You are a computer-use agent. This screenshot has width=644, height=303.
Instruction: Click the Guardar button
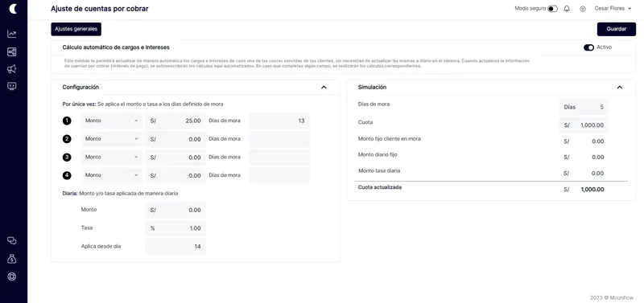point(617,29)
